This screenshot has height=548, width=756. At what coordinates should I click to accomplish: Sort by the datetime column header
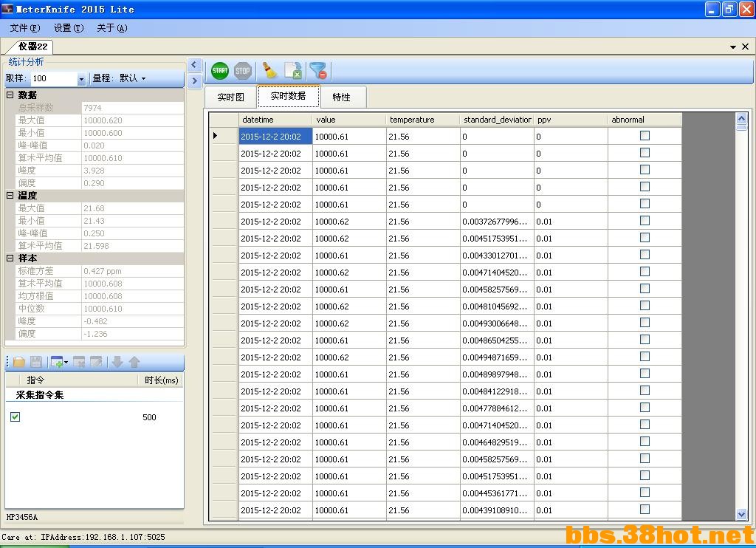[x=275, y=120]
